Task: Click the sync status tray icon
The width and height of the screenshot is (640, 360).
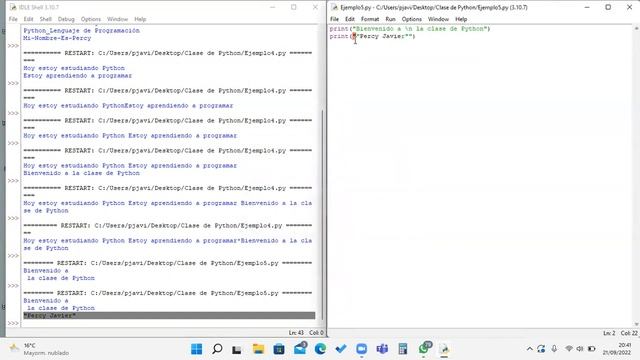Action: 541,349
